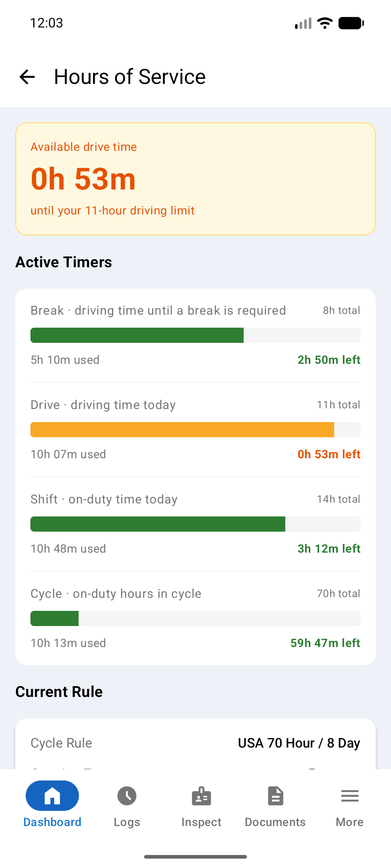This screenshot has height=868, width=391.
Task: Tap the Hours of Service title
Action: [130, 77]
